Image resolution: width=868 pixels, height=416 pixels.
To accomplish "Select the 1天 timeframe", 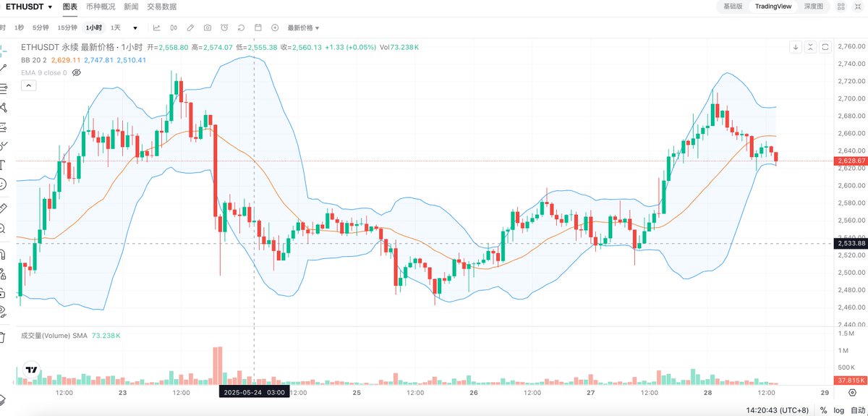I will (x=116, y=27).
